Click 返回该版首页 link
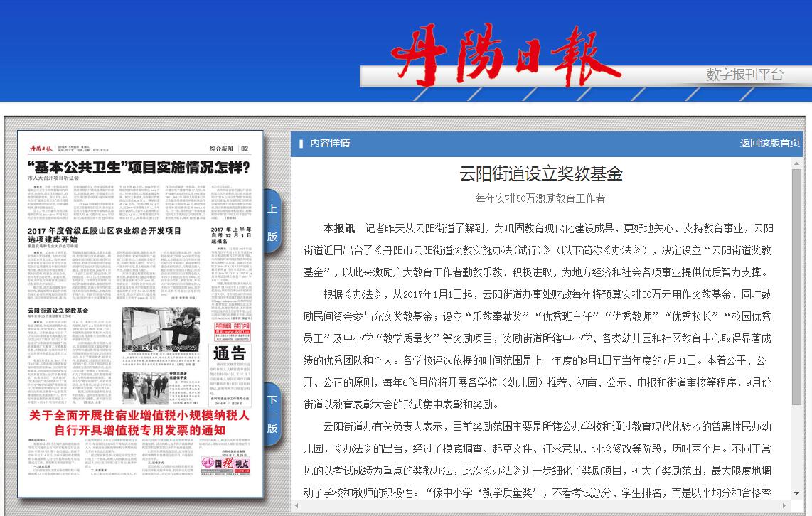Screen dimensions: 812x516 point(769,143)
